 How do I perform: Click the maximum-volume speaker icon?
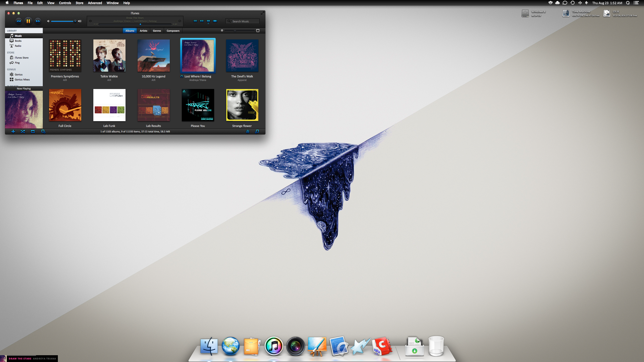click(80, 21)
